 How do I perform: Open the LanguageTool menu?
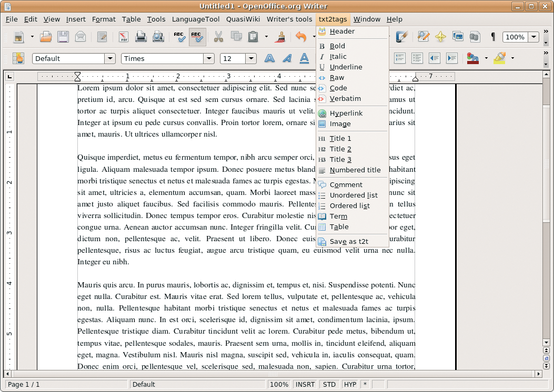(x=196, y=19)
